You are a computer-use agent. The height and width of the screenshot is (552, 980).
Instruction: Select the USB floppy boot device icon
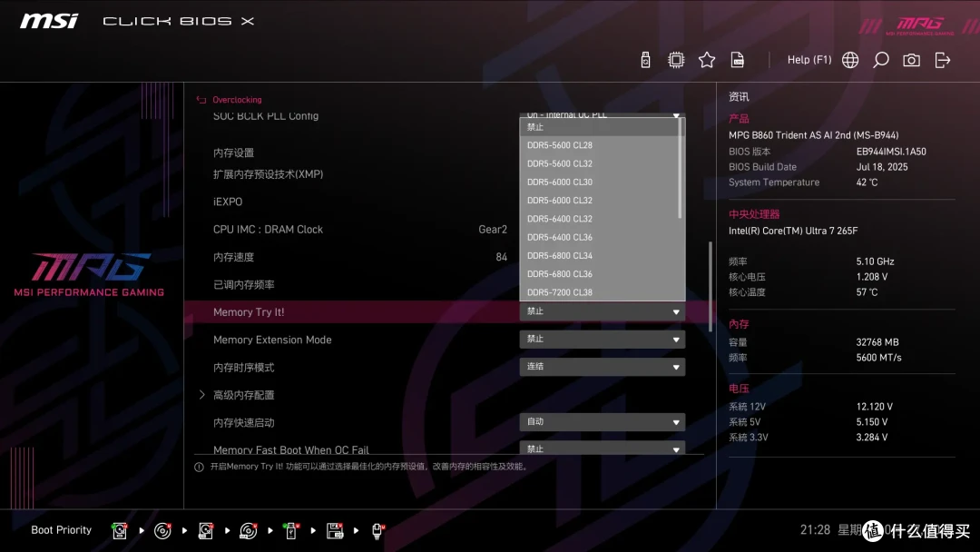[x=335, y=531]
